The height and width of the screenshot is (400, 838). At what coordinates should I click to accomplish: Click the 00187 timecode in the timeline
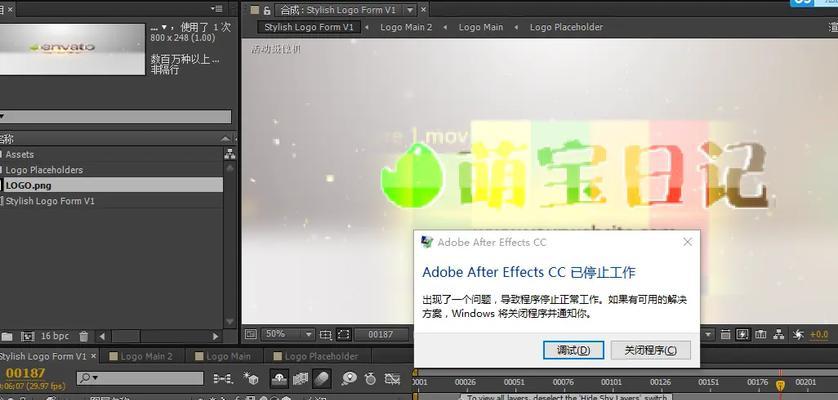click(x=25, y=373)
